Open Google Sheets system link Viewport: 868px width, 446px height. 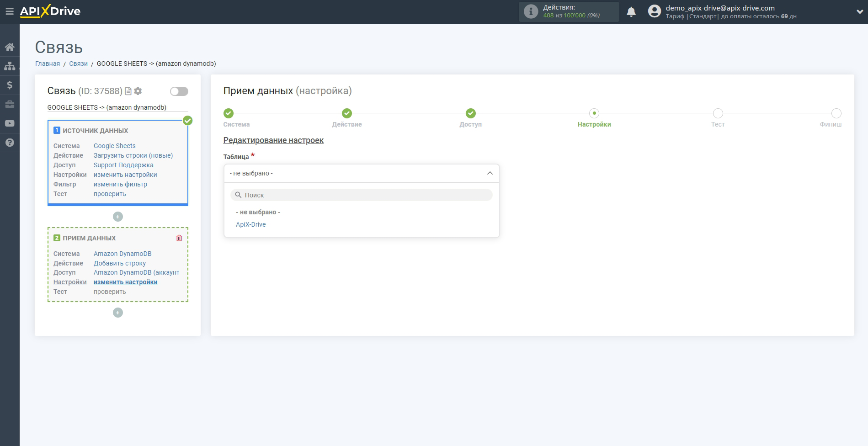pos(115,146)
